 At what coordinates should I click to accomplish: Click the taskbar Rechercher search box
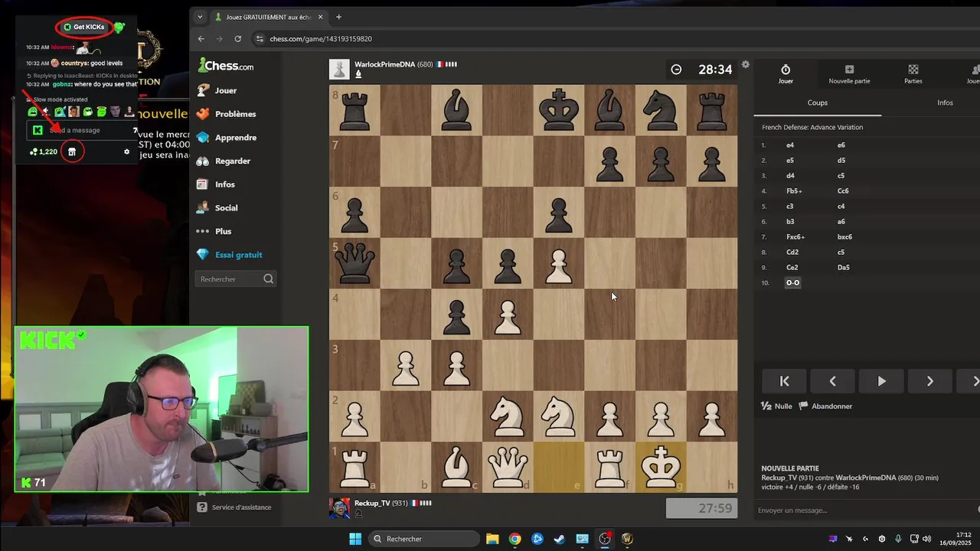point(423,539)
